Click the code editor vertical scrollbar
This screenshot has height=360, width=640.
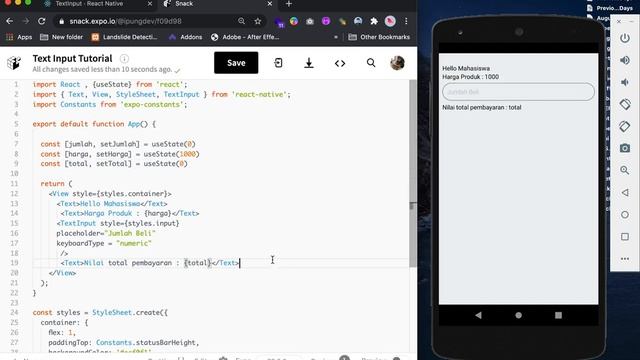(413, 173)
